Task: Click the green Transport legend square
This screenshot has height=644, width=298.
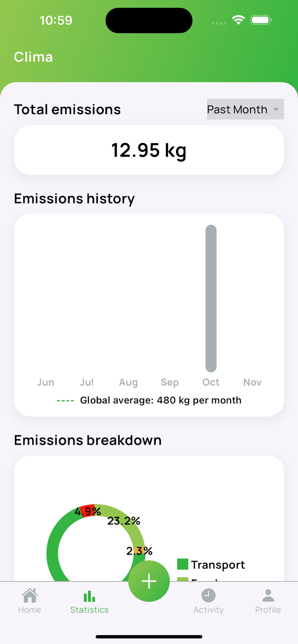Action: click(x=183, y=564)
